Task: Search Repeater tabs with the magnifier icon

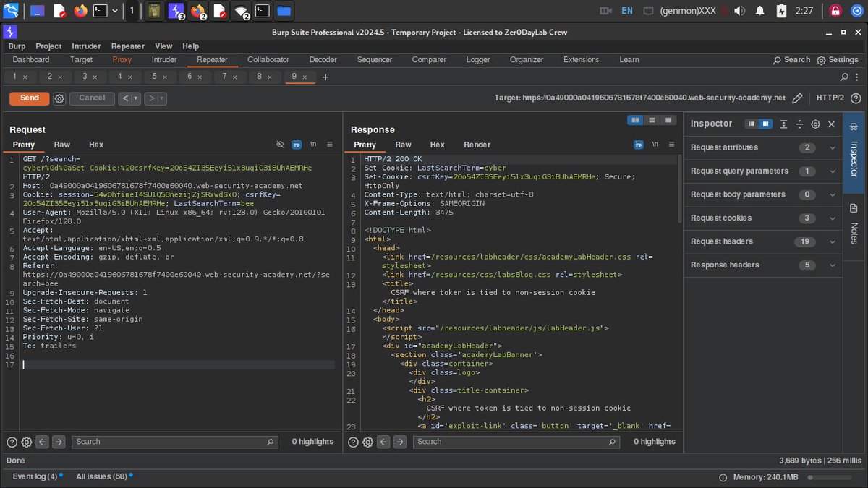Action: [844, 77]
